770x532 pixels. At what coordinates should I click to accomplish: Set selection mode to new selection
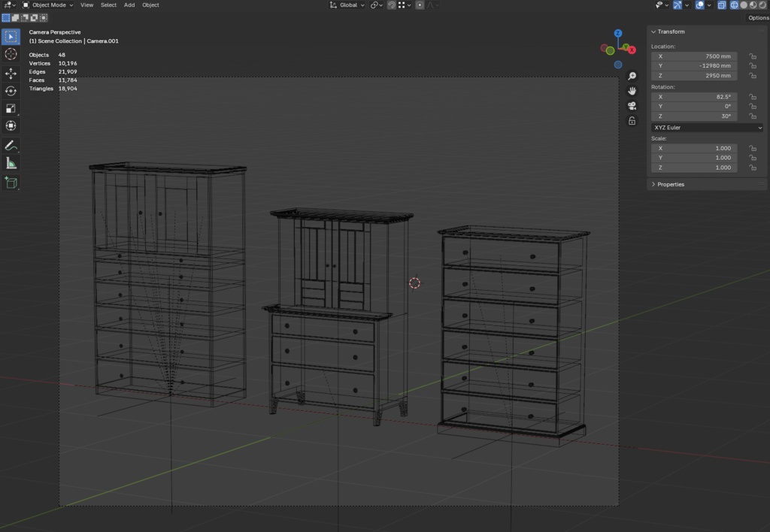(6, 18)
